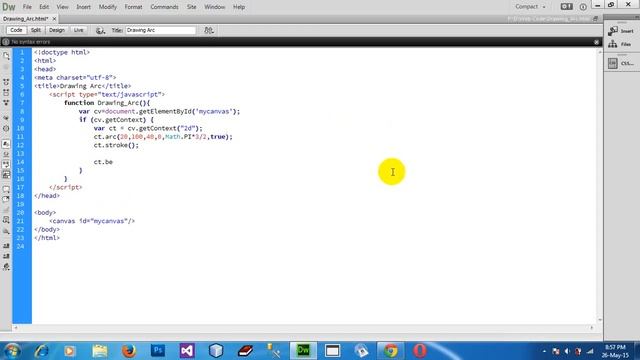Dismiss the No syntax errors info bar
This screenshot has height=360, width=640.
click(596, 42)
